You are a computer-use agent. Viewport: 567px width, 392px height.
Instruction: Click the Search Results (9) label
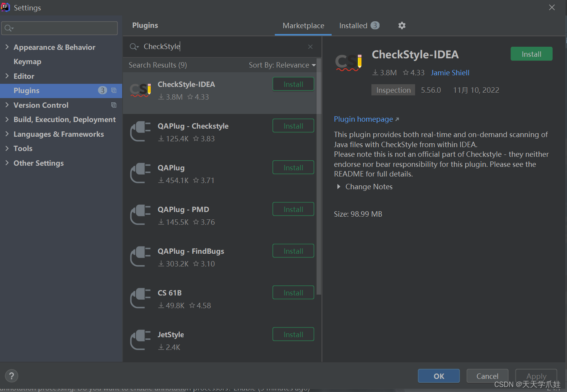(158, 65)
